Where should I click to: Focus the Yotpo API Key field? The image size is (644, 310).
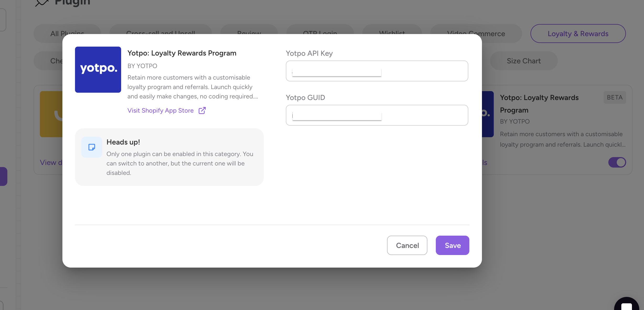[x=377, y=71]
